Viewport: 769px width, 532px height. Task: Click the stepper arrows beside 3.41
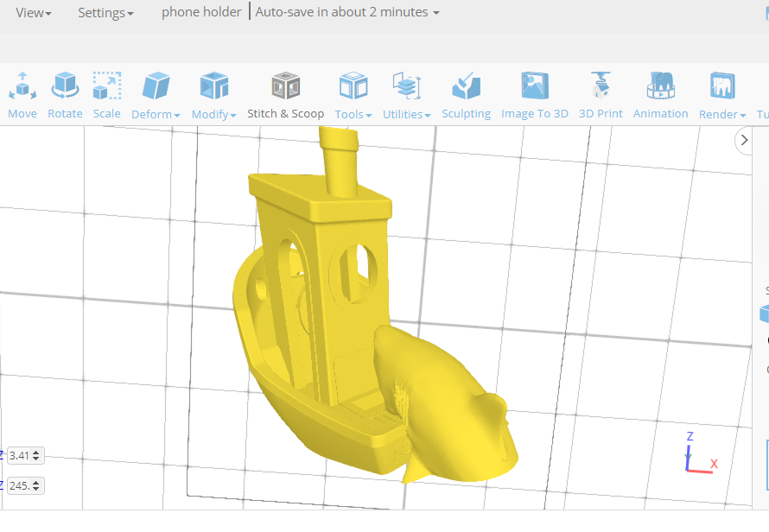tap(36, 455)
